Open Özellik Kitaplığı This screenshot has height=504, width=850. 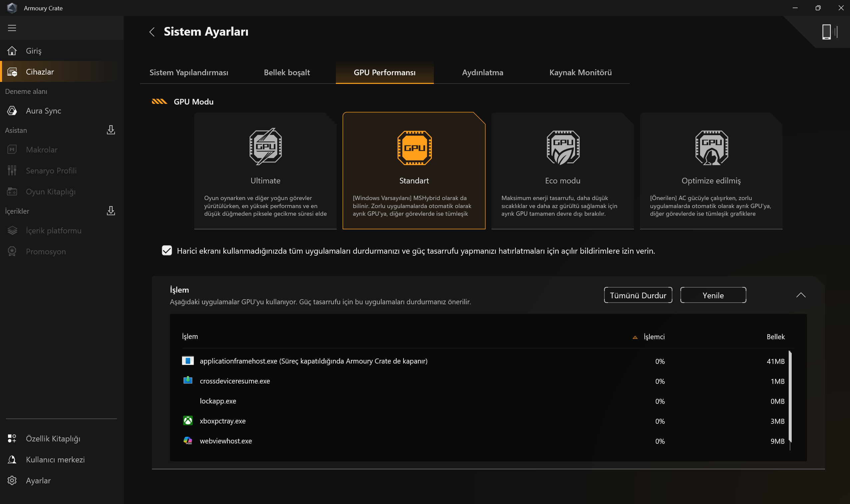pos(62,438)
